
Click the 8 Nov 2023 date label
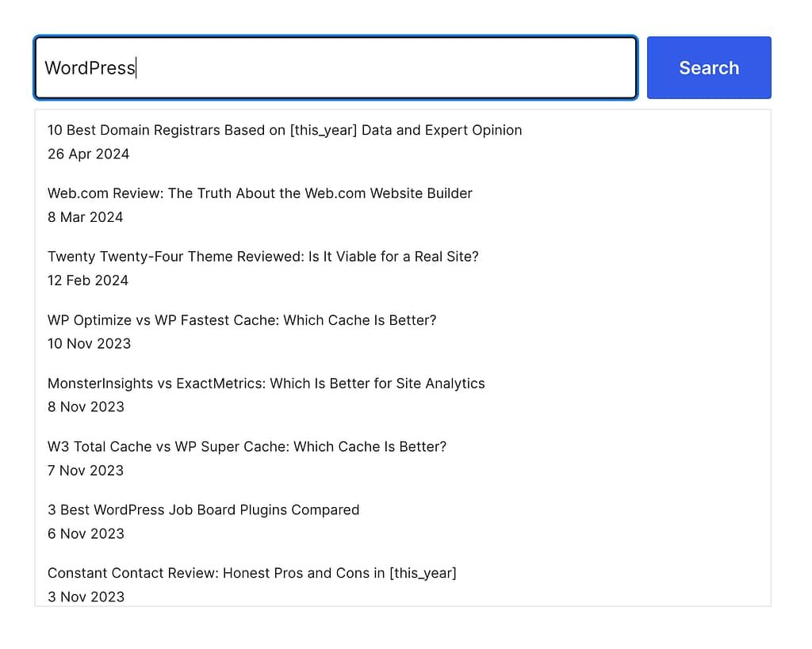coord(86,407)
